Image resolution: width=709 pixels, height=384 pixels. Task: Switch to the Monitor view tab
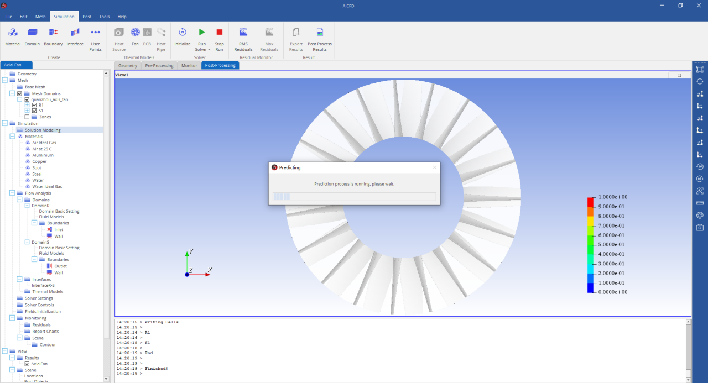(x=189, y=66)
